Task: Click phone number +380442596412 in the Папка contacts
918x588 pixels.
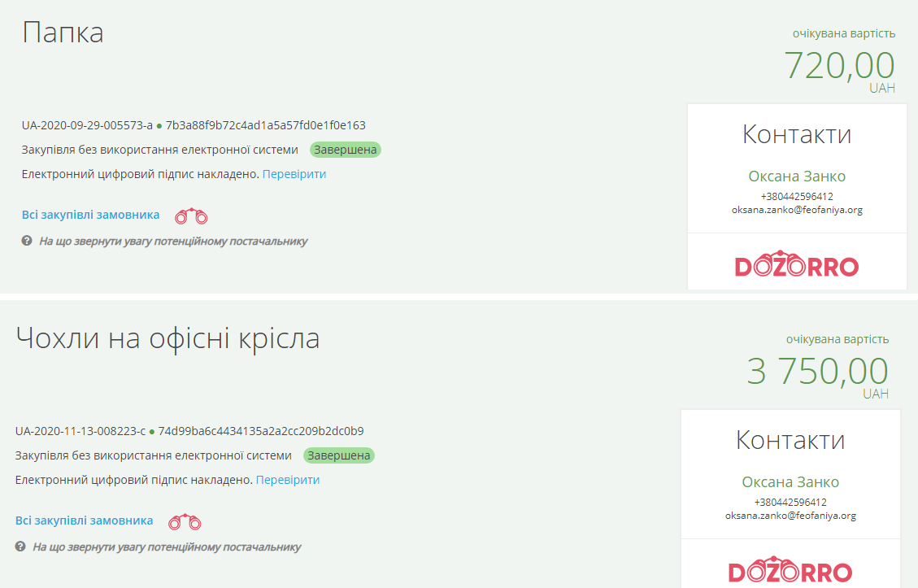Action: click(x=797, y=196)
